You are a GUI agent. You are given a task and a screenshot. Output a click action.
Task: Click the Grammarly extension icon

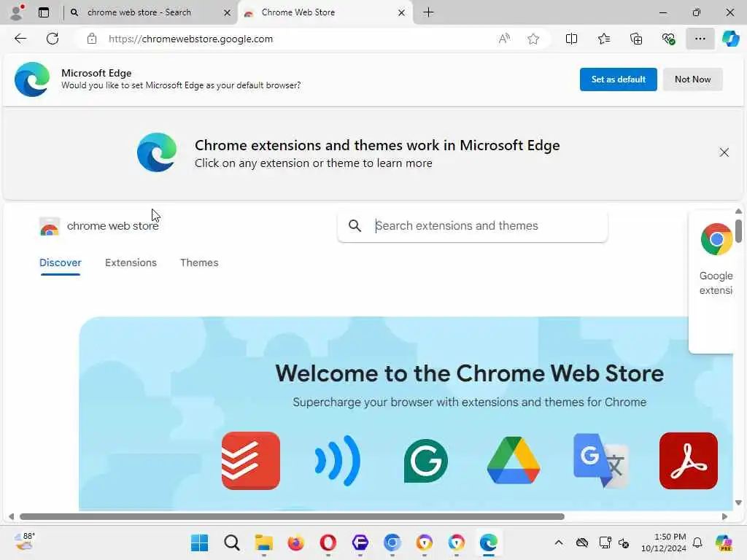click(425, 461)
